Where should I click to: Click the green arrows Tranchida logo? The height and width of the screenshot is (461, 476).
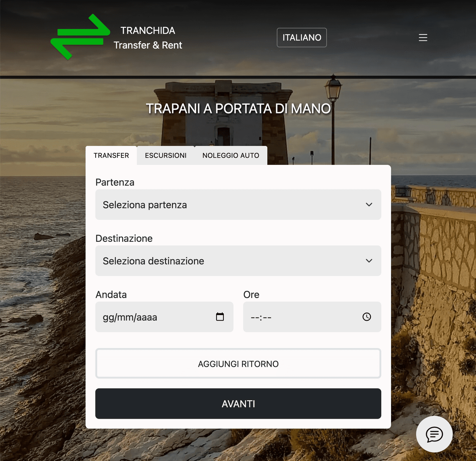click(x=81, y=36)
